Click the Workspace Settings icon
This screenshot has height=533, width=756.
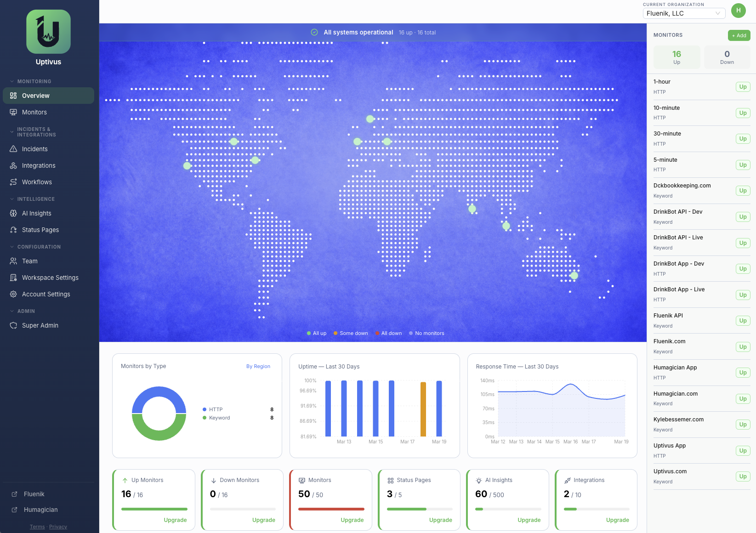(13, 278)
